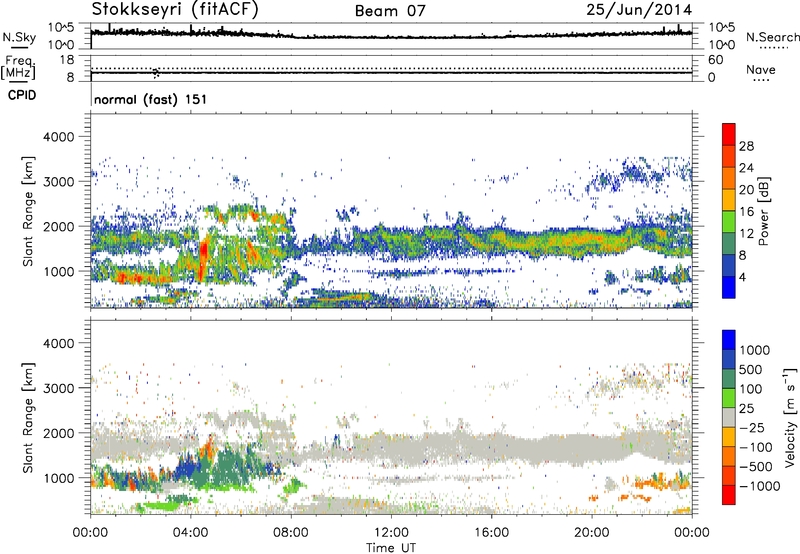Image resolution: width=800 pixels, height=554 pixels.
Task: Click the CPID row label
Action: coord(22,95)
